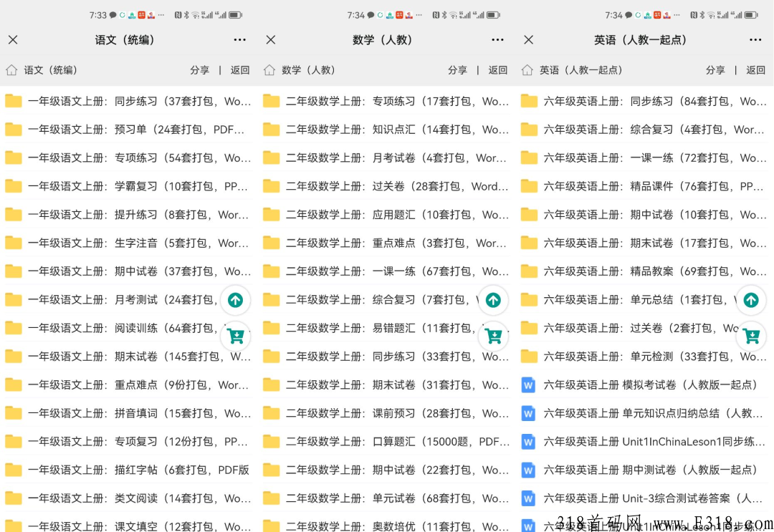774x532 pixels.
Task: Click folder icon of 六年级英语上册：同步练习
Action: pyautogui.click(x=529, y=101)
